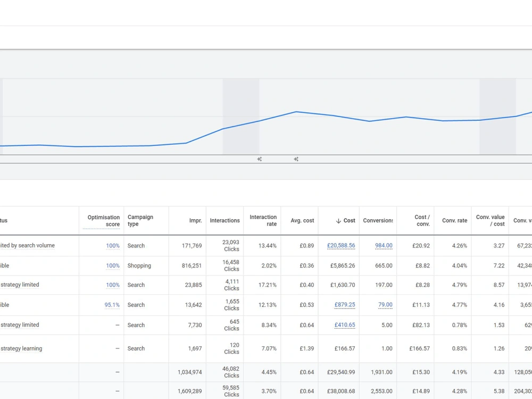Select total cost £29,540.99
Screen dimensions: 532x399
[341, 372]
